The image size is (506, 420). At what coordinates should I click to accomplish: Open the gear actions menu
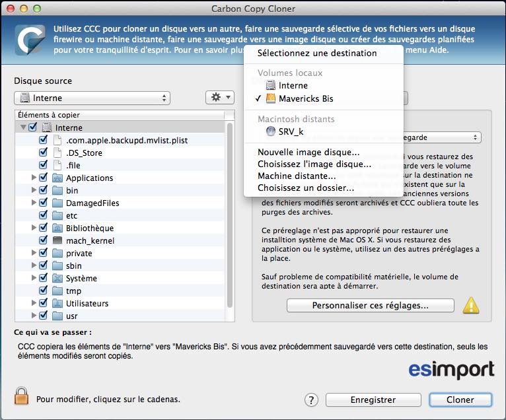220,97
